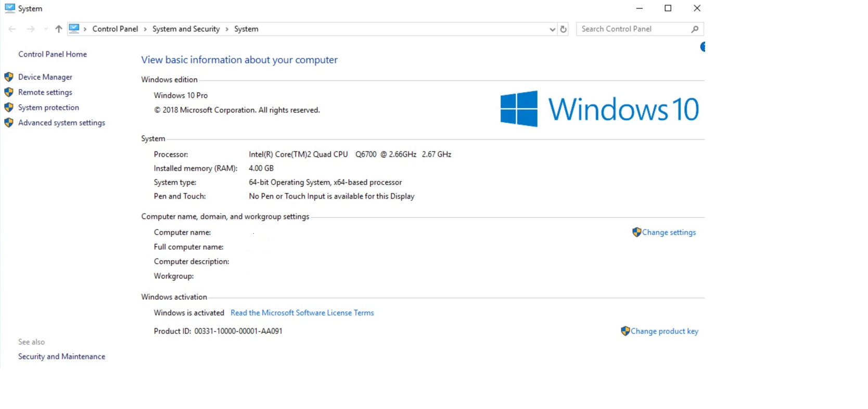Click the search magnifier icon
The image size is (868, 409).
click(x=695, y=29)
